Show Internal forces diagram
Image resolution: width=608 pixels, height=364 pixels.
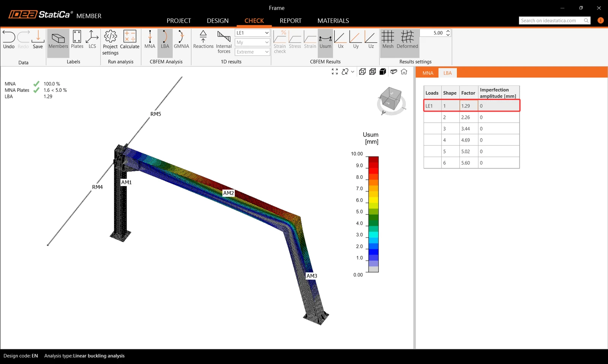point(224,42)
